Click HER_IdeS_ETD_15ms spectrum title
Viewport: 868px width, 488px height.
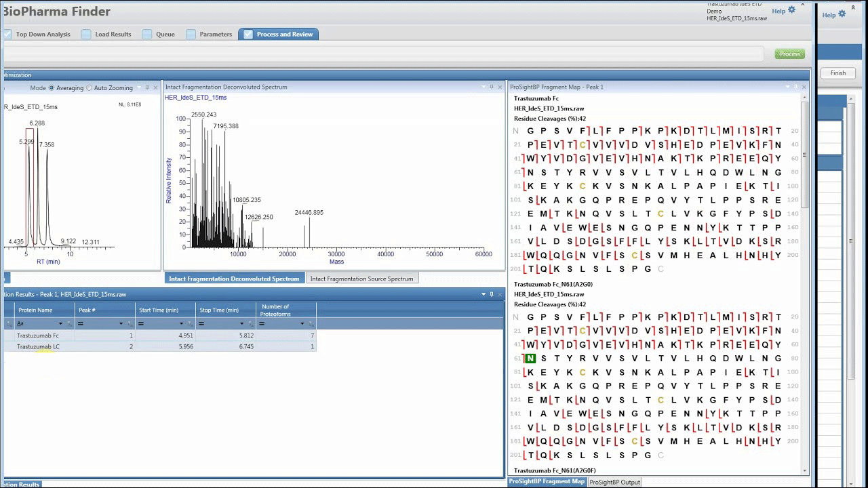coord(196,98)
